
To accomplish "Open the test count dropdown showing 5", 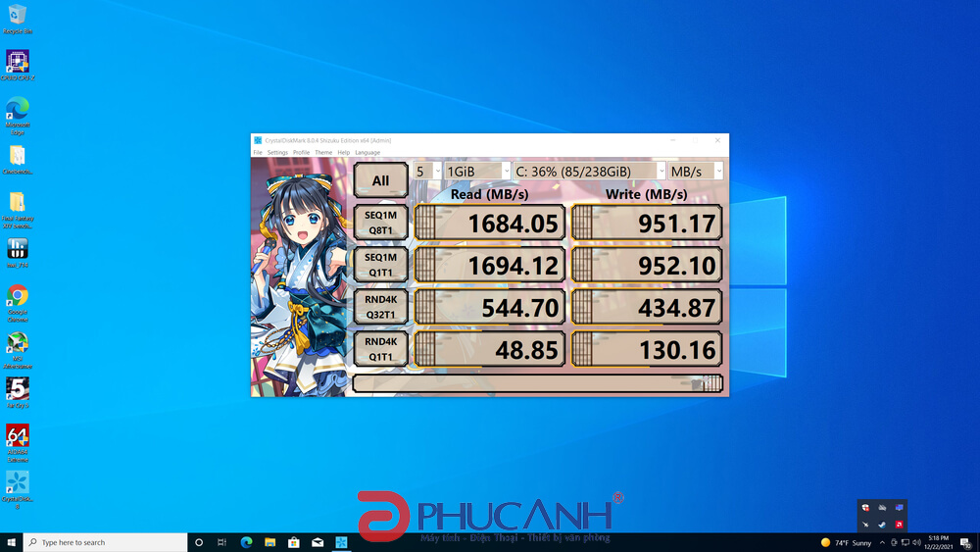I will click(427, 172).
